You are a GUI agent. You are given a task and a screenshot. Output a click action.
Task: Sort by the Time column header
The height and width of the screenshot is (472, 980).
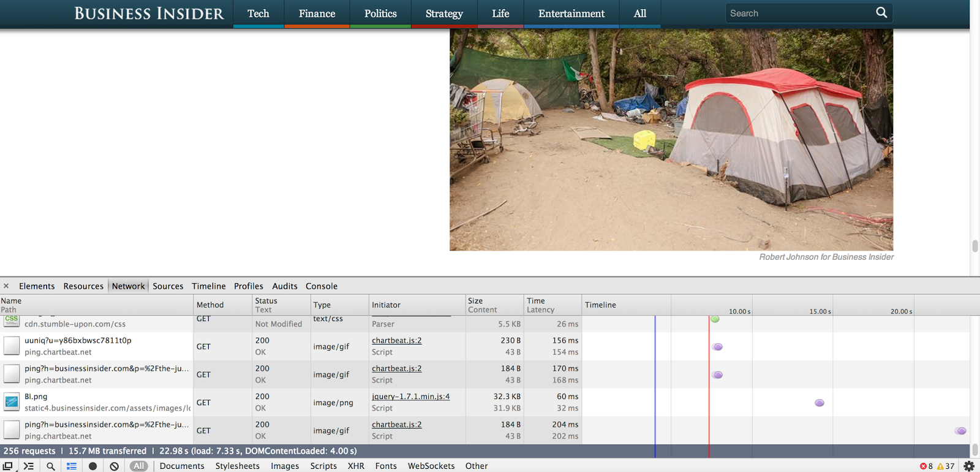pyautogui.click(x=552, y=305)
